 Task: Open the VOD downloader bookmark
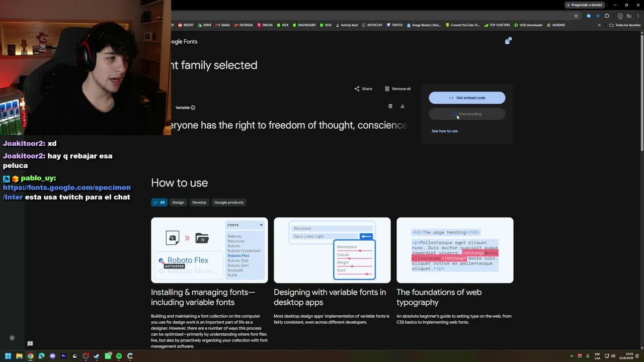(530, 25)
